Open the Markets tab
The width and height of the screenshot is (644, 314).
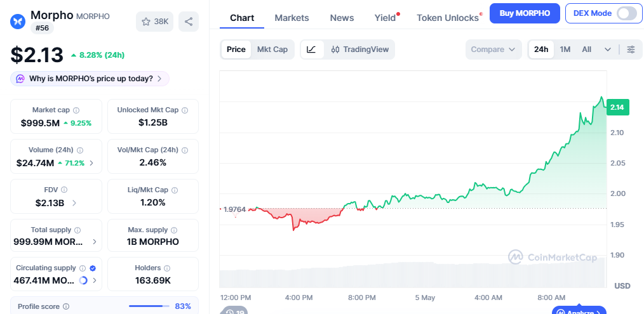coord(292,18)
